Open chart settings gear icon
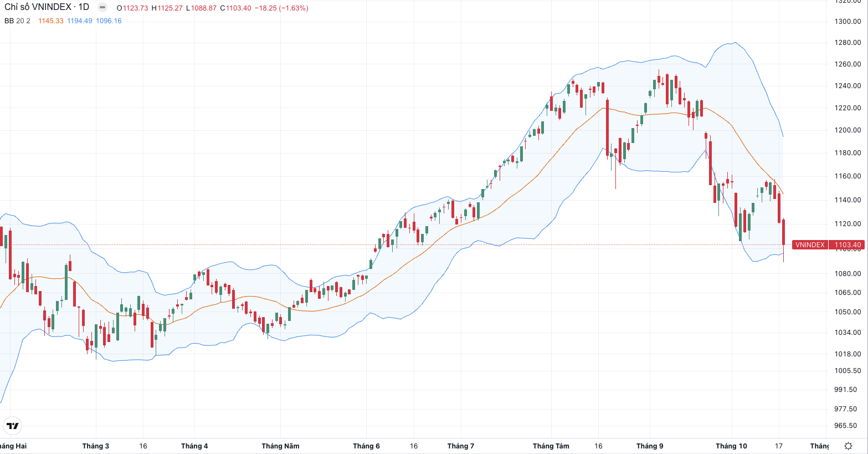 848,446
